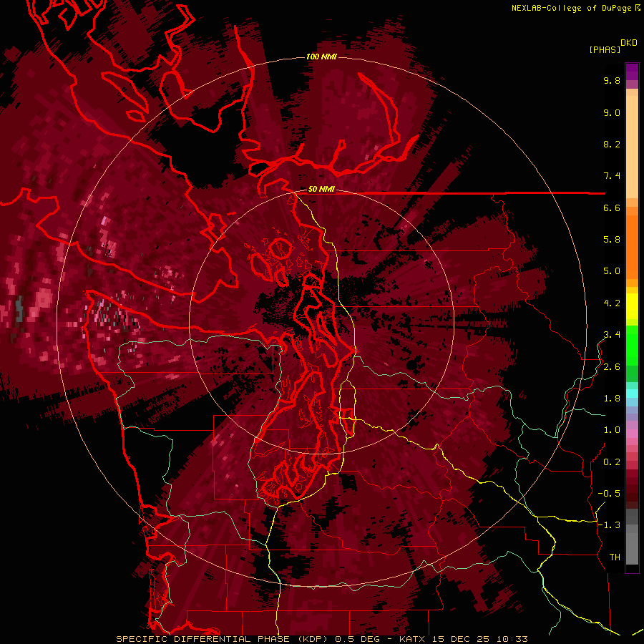Click the -1.3 value on the color scale

pos(609,525)
